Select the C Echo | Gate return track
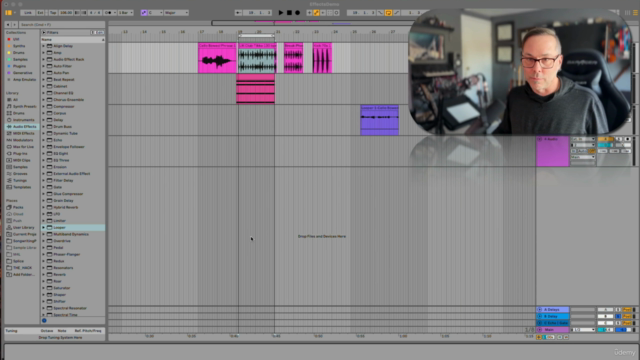 point(552,323)
